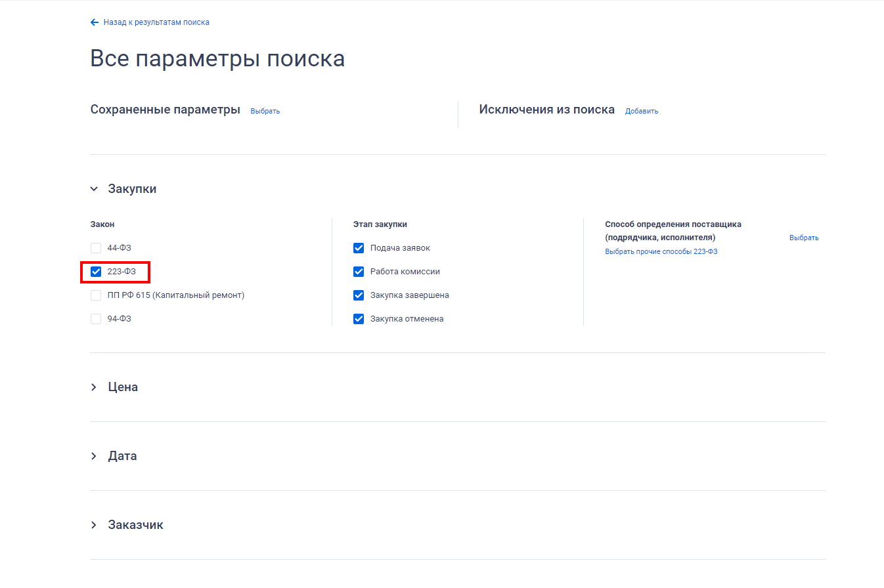This screenshot has width=884, height=588.
Task: Collapse the Закупки section chevron
Action: point(94,189)
